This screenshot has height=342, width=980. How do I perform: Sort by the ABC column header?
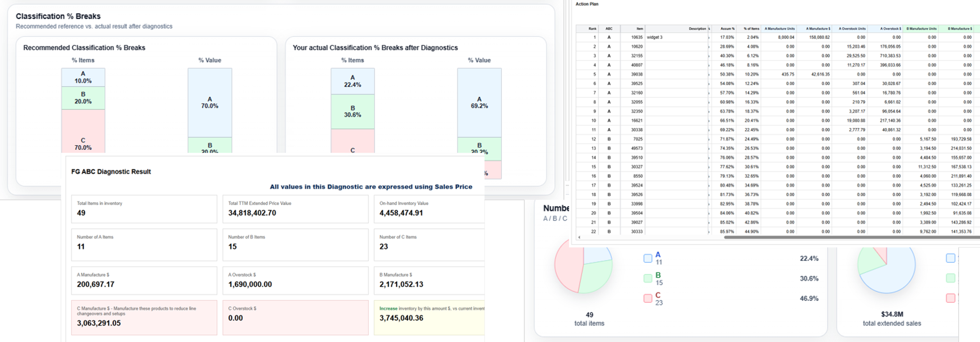pos(609,29)
